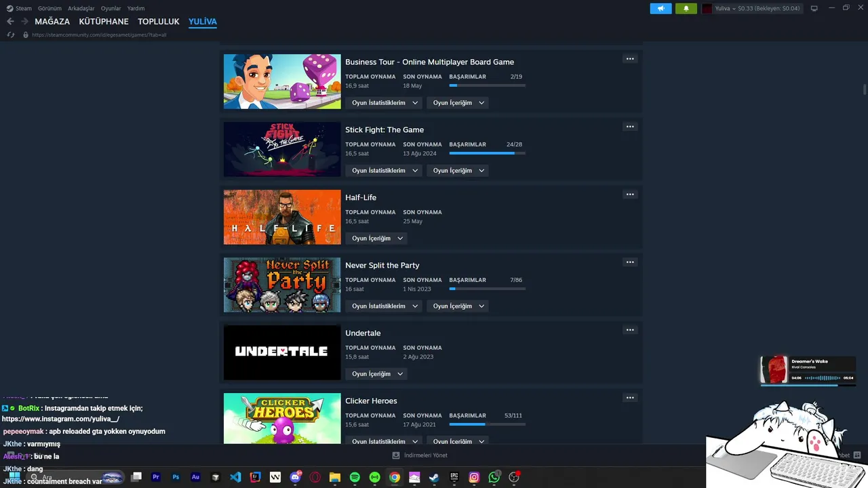Open the Undertale title link
The height and width of the screenshot is (488, 868).
pos(363,333)
